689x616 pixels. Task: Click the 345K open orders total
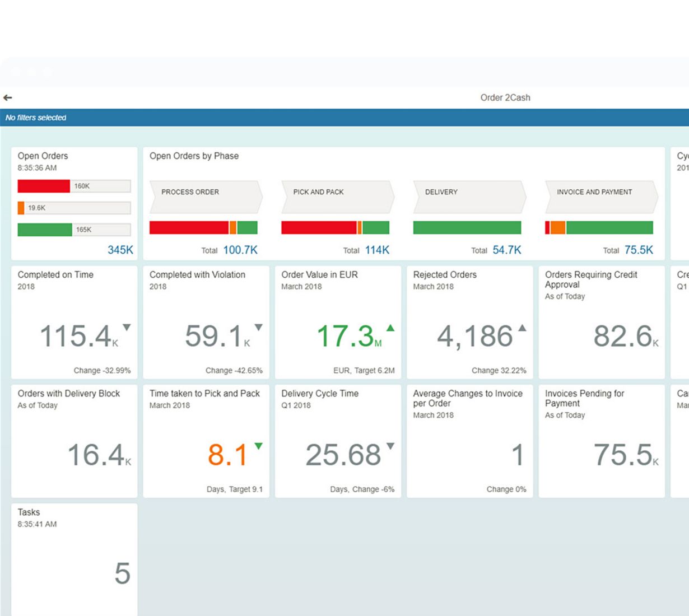point(120,250)
